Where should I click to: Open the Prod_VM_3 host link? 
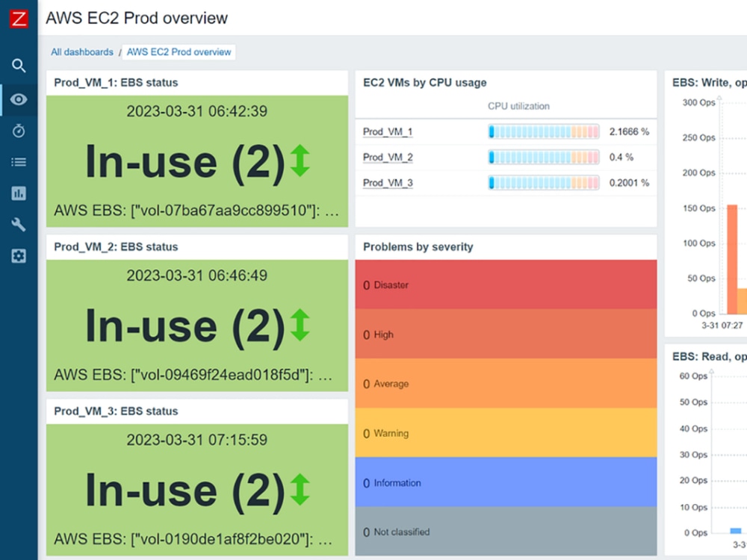[x=387, y=183]
